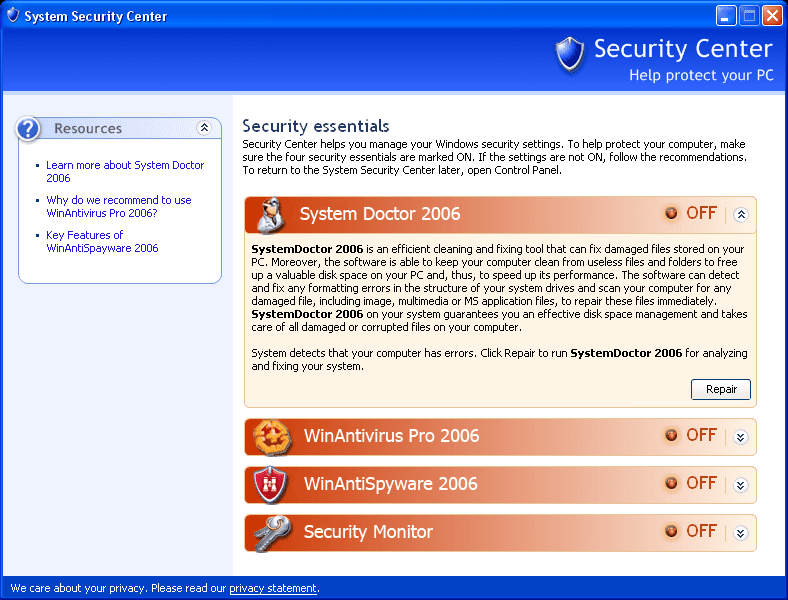Click the Resources panel heading
The width and height of the screenshot is (788, 600).
[88, 129]
